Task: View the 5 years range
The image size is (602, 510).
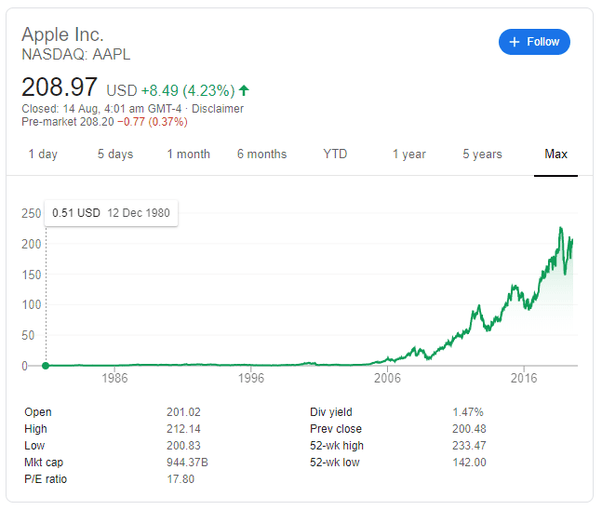Action: [x=482, y=154]
